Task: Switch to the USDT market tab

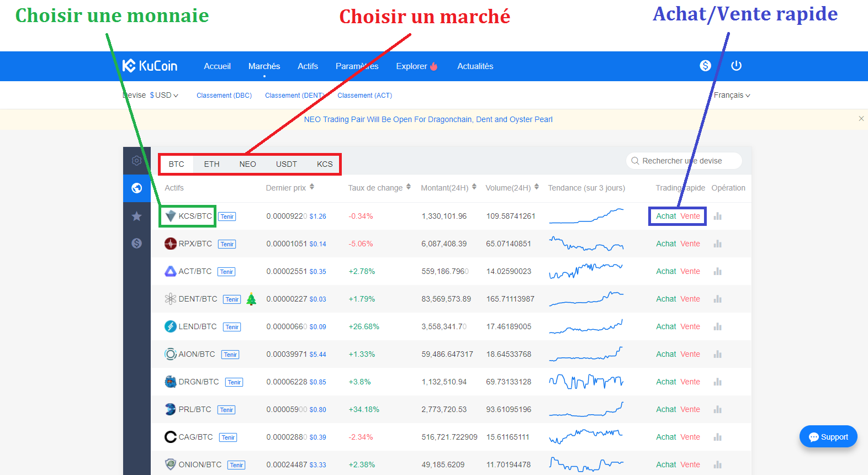Action: [x=286, y=164]
